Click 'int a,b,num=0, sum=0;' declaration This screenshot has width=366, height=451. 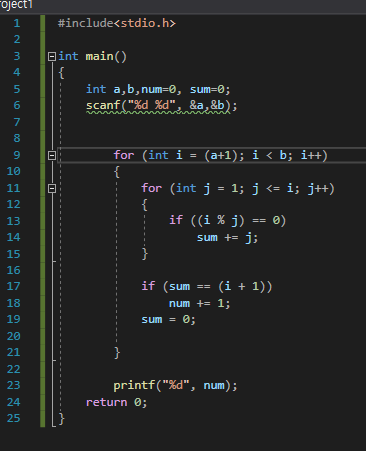(x=158, y=89)
